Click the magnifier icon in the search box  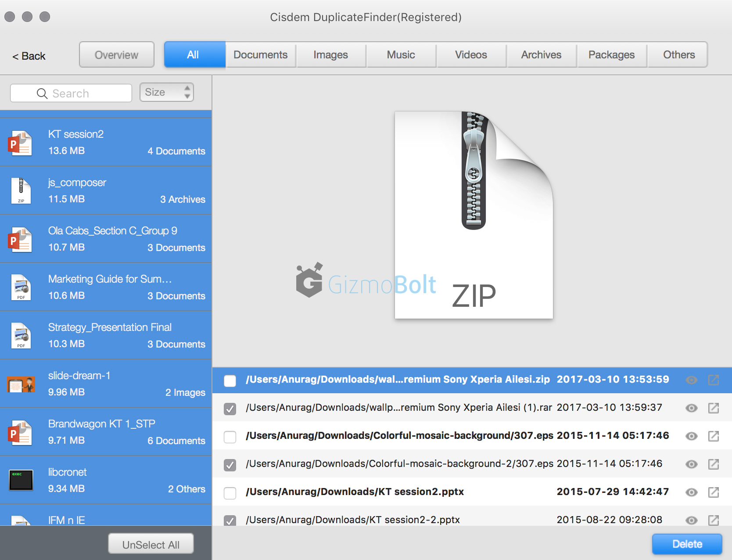[x=42, y=93]
